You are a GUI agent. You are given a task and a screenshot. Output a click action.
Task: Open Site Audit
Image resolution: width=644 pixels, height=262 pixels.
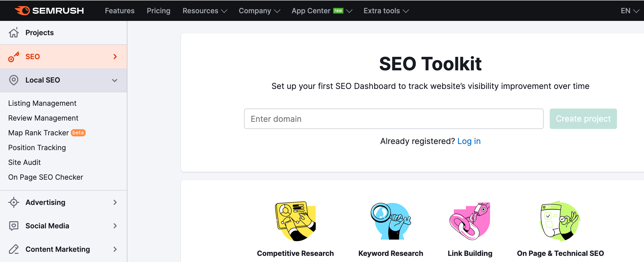pos(24,162)
